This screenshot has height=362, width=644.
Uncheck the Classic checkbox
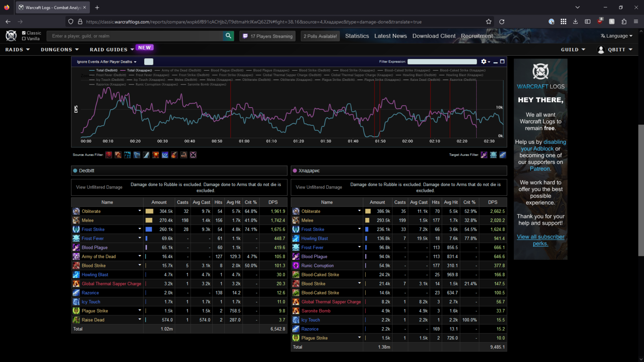[24, 33]
